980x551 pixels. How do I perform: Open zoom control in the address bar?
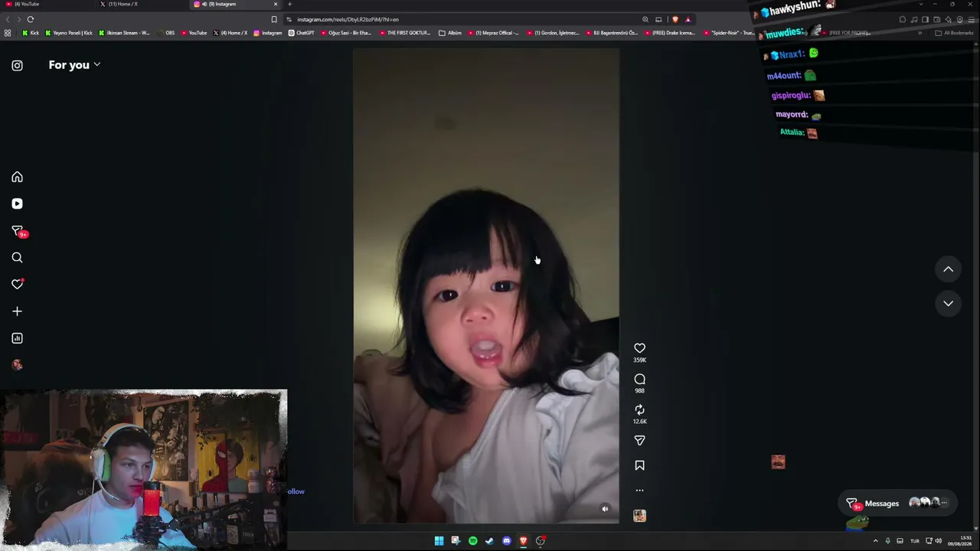[645, 19]
